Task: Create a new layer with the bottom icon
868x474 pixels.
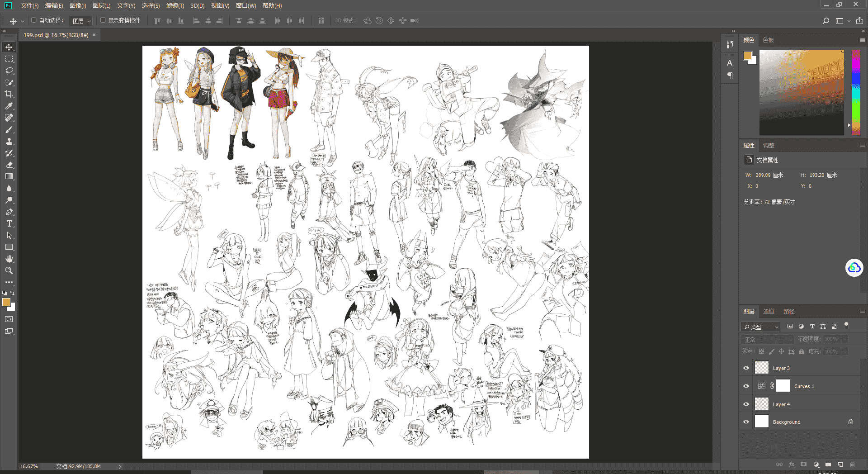Action: pos(840,465)
